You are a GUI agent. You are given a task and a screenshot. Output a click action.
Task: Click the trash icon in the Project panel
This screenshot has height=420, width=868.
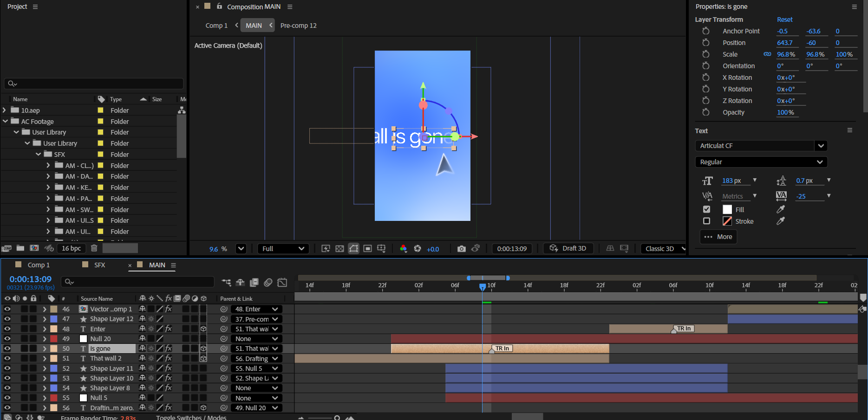point(94,248)
